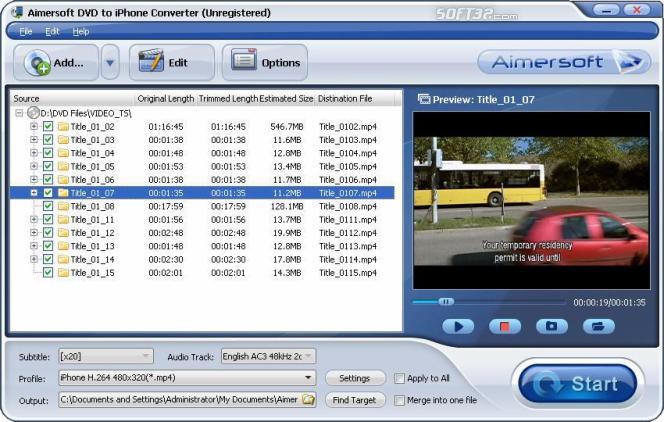The height and width of the screenshot is (422, 664).
Task: Select Title_0102.mp4 destination file
Action: point(348,126)
